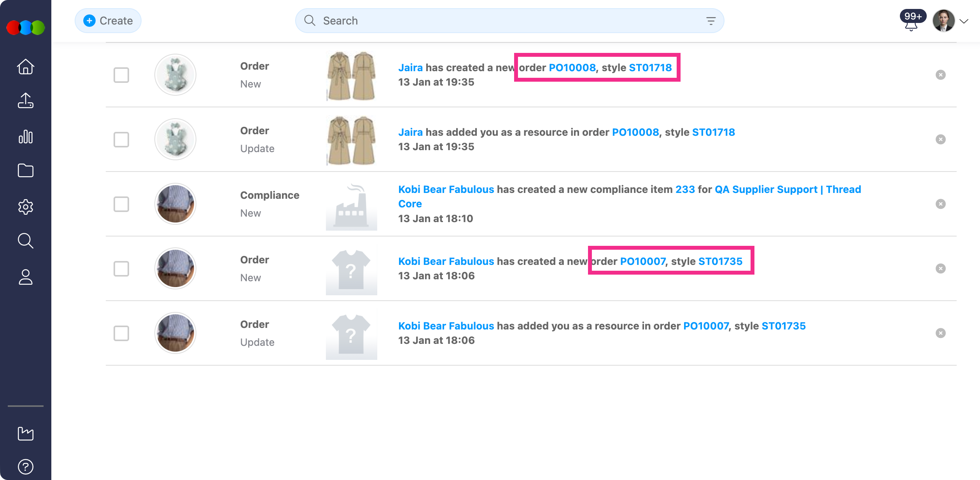Select the compliance item 233 notification checkbox

(x=121, y=204)
